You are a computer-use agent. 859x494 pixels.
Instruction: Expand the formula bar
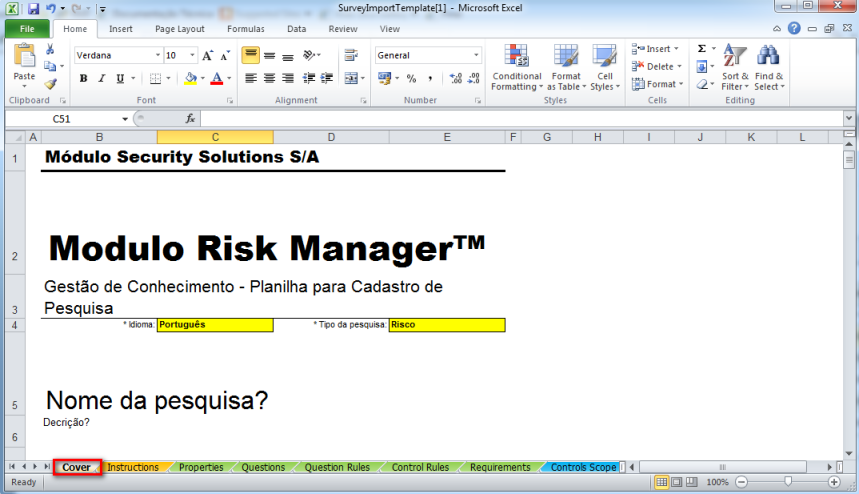click(x=849, y=118)
